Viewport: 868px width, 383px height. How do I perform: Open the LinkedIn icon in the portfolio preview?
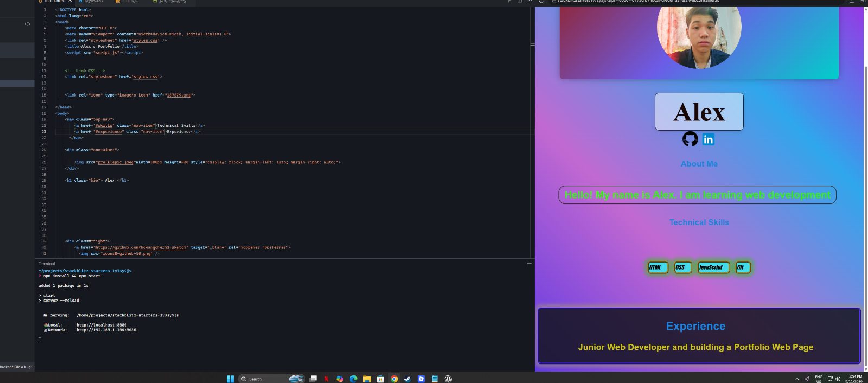point(709,139)
